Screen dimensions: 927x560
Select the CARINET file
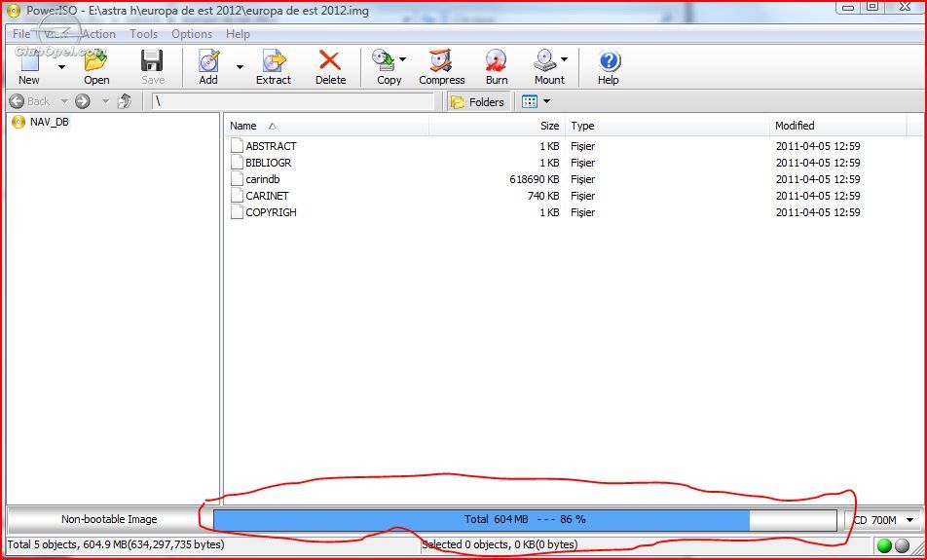(x=267, y=195)
